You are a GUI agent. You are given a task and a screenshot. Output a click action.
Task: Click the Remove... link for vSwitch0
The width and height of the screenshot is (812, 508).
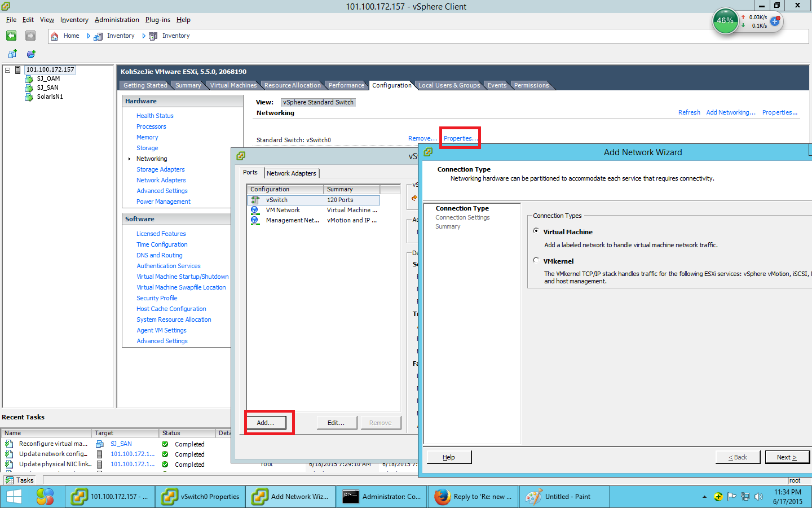(422, 138)
